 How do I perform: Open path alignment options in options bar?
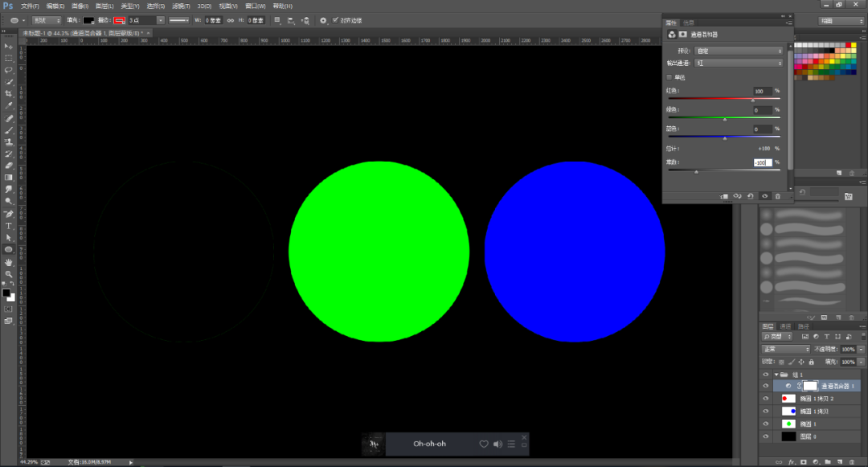[x=291, y=20]
